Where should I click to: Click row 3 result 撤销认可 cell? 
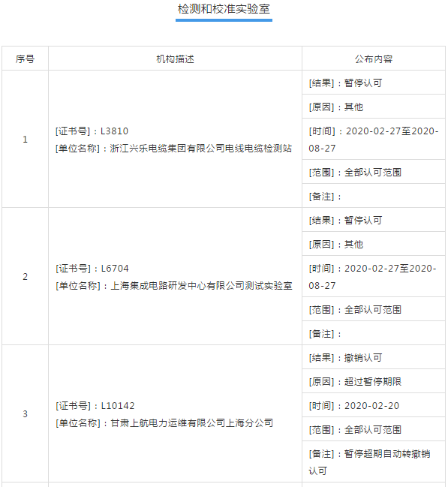tap(374, 357)
